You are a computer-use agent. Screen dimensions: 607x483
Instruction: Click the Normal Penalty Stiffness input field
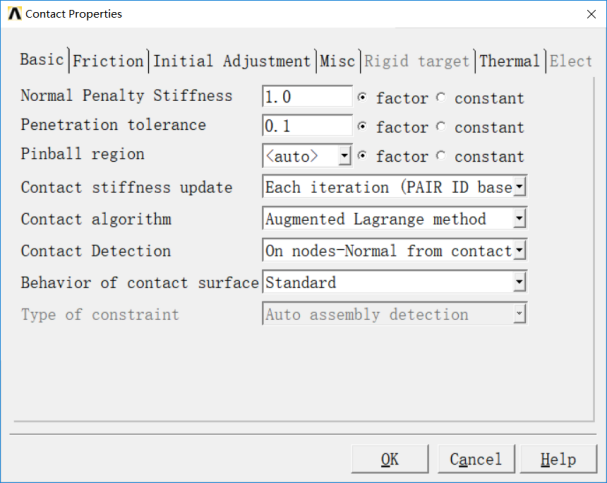pos(306,97)
